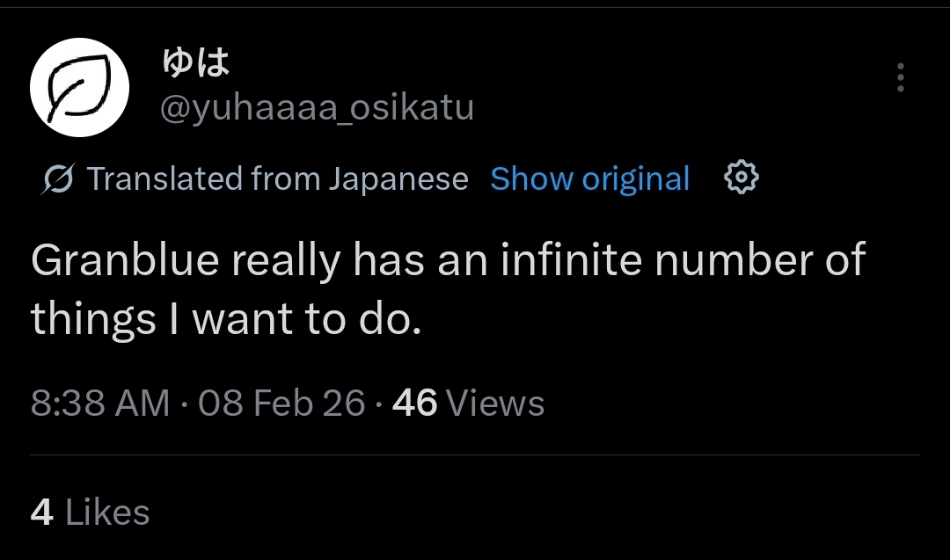Click the "Translated from Japanese" label
This screenshot has width=950, height=560.
tap(278, 179)
